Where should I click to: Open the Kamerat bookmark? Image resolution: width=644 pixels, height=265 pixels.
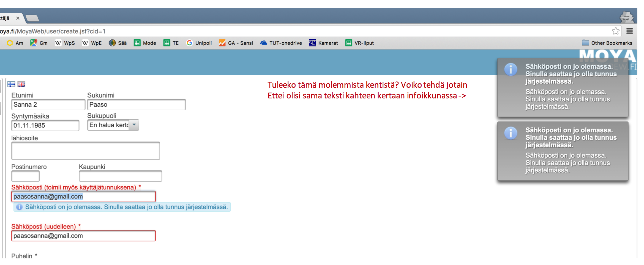[x=323, y=43]
